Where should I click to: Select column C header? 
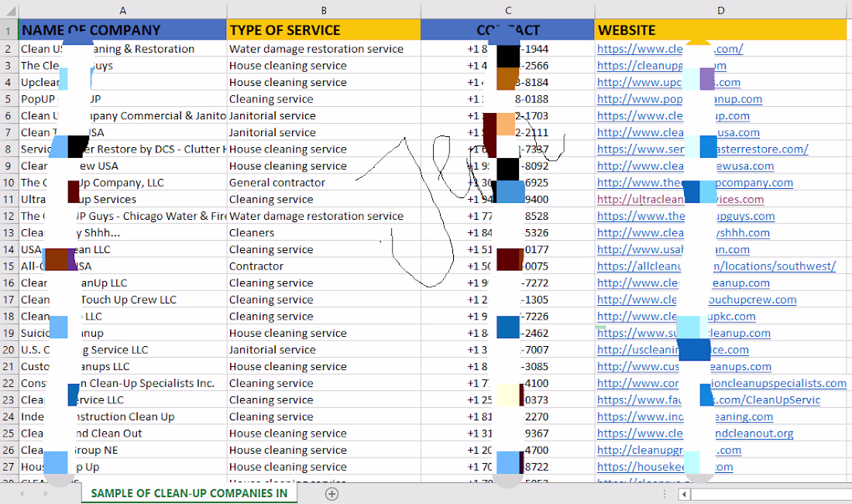pos(508,10)
